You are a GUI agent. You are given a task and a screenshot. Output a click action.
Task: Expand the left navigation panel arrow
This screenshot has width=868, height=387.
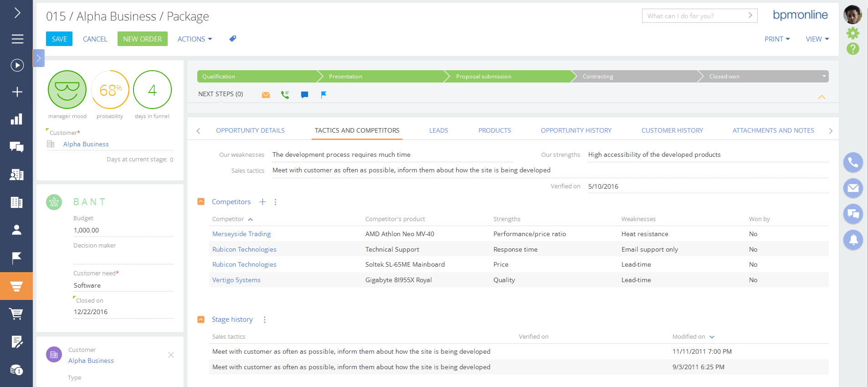coord(17,13)
